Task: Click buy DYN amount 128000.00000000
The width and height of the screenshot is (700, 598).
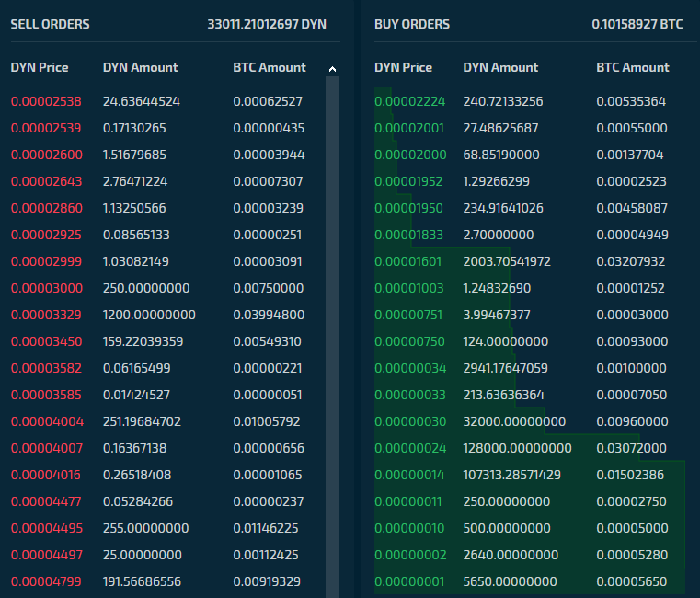Action: point(517,448)
